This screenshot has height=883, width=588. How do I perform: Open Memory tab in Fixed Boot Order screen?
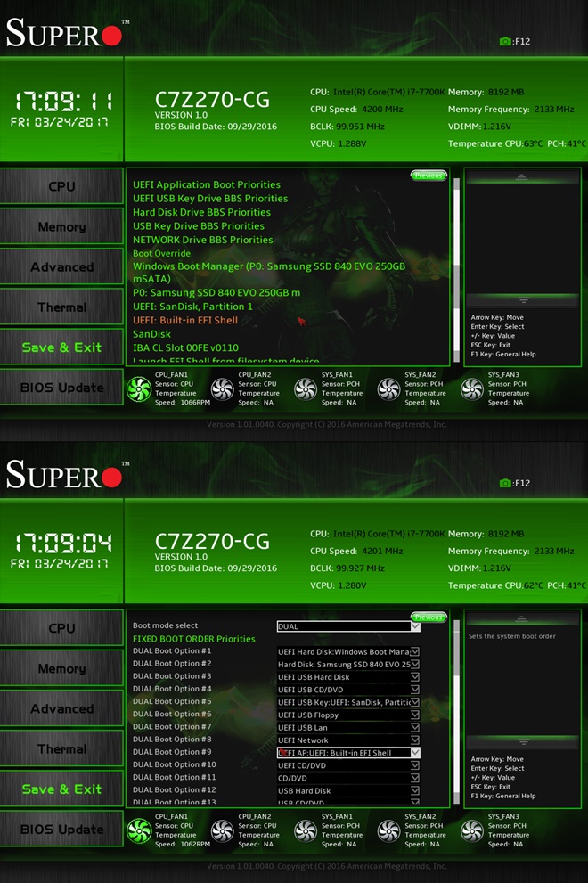tap(61, 668)
